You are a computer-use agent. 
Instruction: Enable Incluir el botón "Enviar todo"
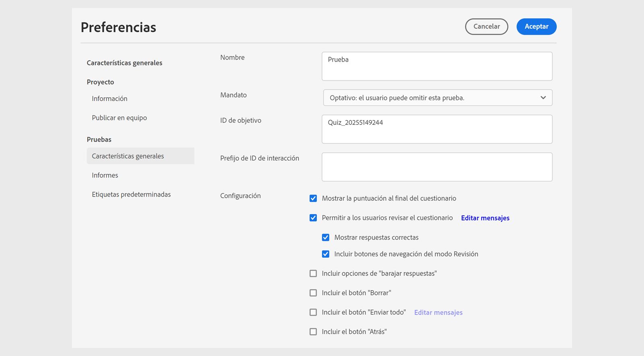313,313
